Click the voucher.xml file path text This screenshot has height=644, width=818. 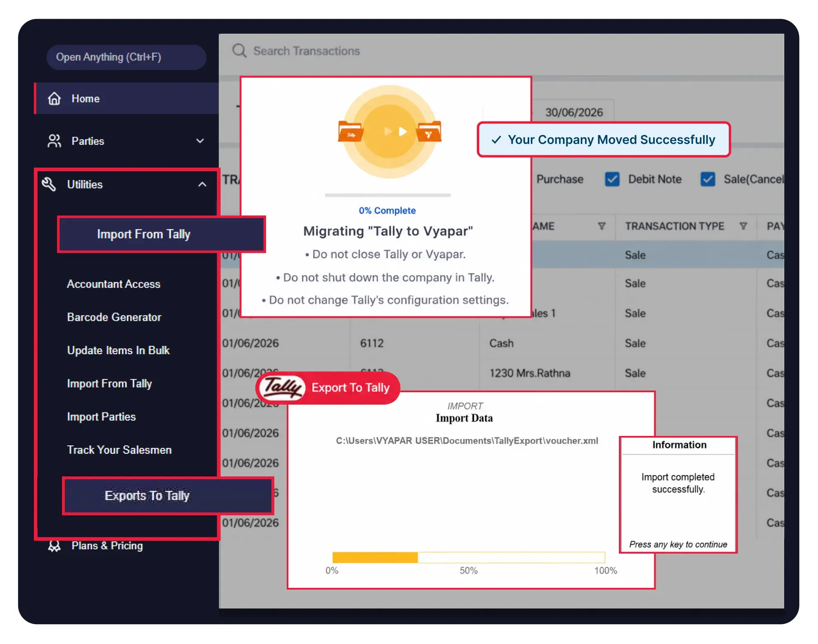pyautogui.click(x=467, y=441)
